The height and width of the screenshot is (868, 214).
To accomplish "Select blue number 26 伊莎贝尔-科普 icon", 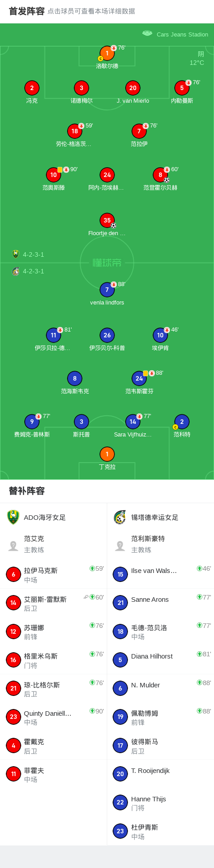I will click(107, 335).
